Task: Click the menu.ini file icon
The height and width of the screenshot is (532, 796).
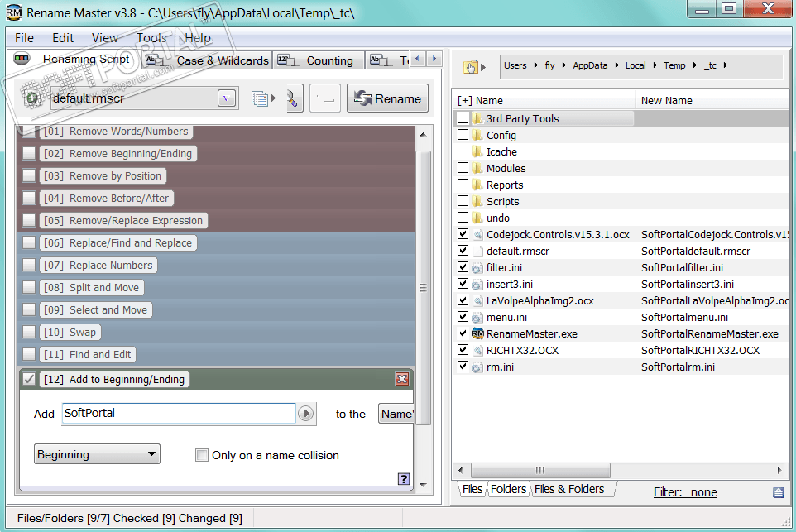Action: 477,317
